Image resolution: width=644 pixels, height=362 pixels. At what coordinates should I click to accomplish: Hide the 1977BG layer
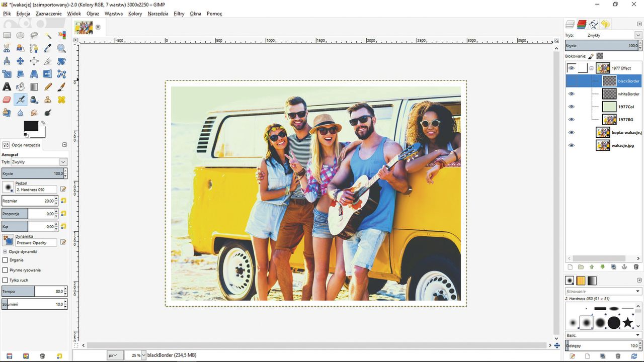coord(571,120)
